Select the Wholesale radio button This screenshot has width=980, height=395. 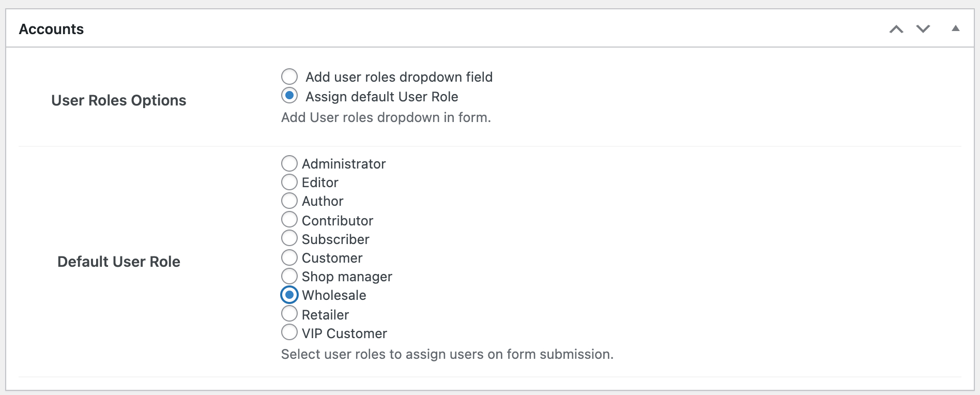point(289,295)
